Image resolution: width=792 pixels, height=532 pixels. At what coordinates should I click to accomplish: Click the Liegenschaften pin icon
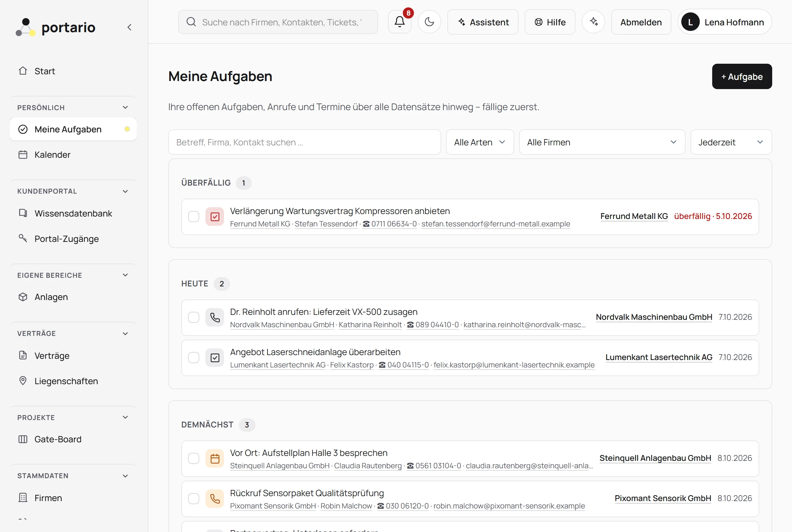click(23, 381)
